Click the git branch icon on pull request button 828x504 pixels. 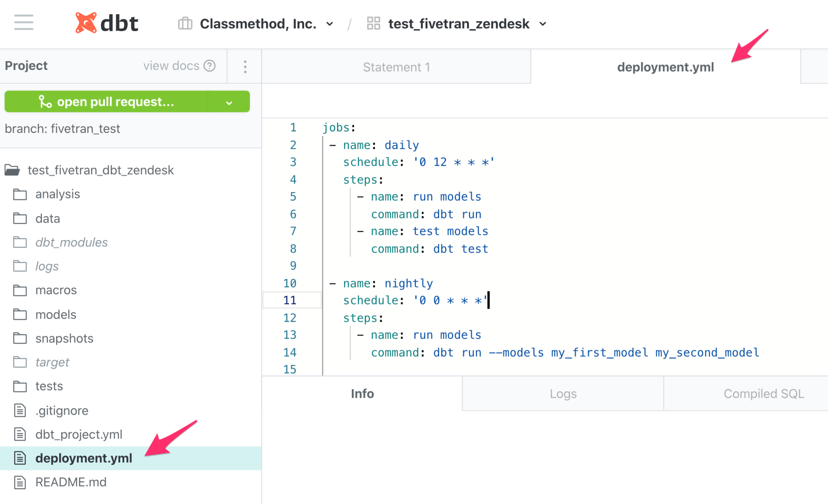[x=45, y=101]
